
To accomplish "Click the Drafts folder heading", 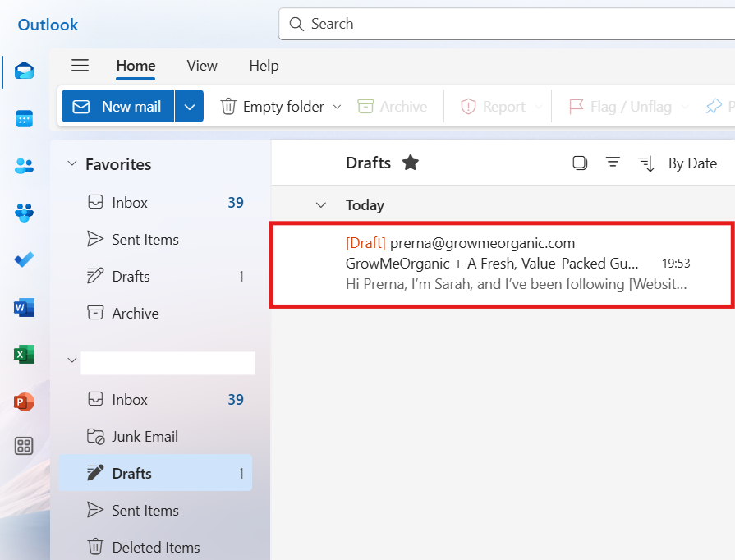I will click(368, 163).
